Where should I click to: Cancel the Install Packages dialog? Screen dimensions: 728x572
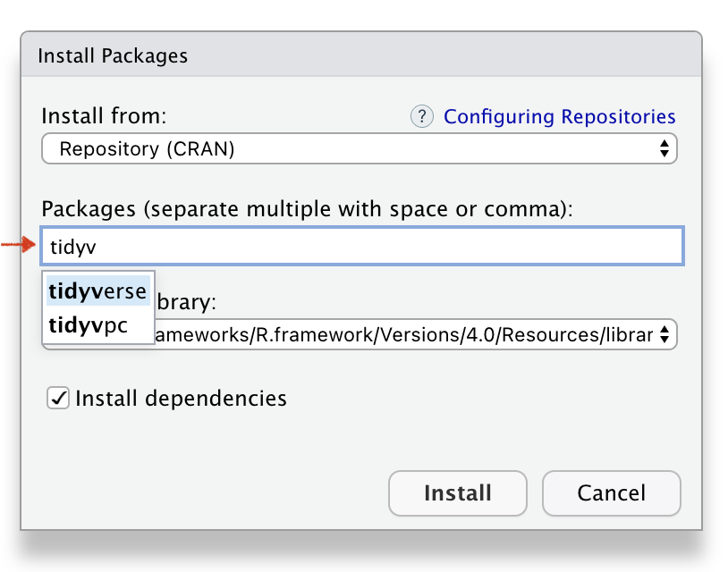click(x=611, y=493)
